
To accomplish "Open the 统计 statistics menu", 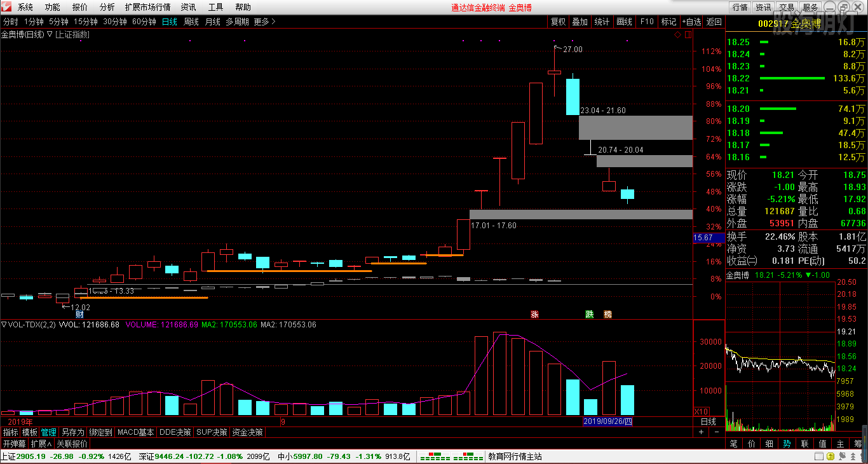I will pyautogui.click(x=602, y=22).
